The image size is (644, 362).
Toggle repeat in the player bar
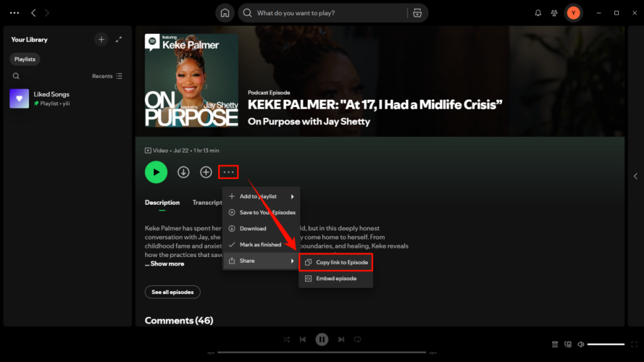(357, 339)
